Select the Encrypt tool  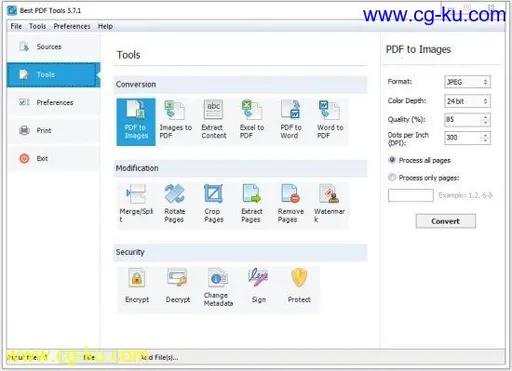pyautogui.click(x=137, y=287)
